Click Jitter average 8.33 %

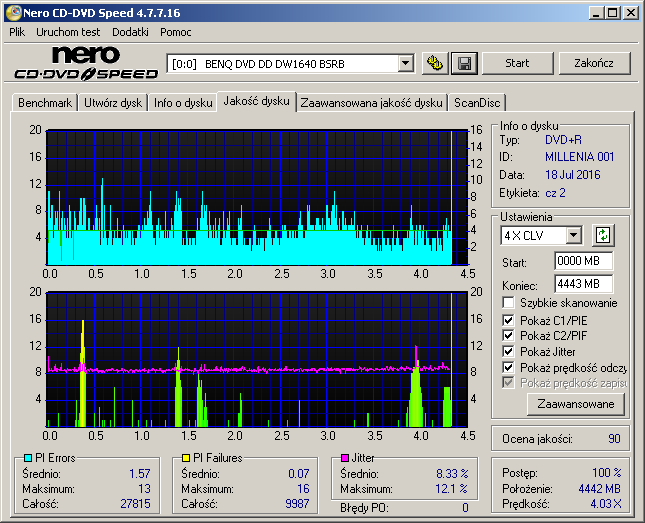[x=452, y=474]
